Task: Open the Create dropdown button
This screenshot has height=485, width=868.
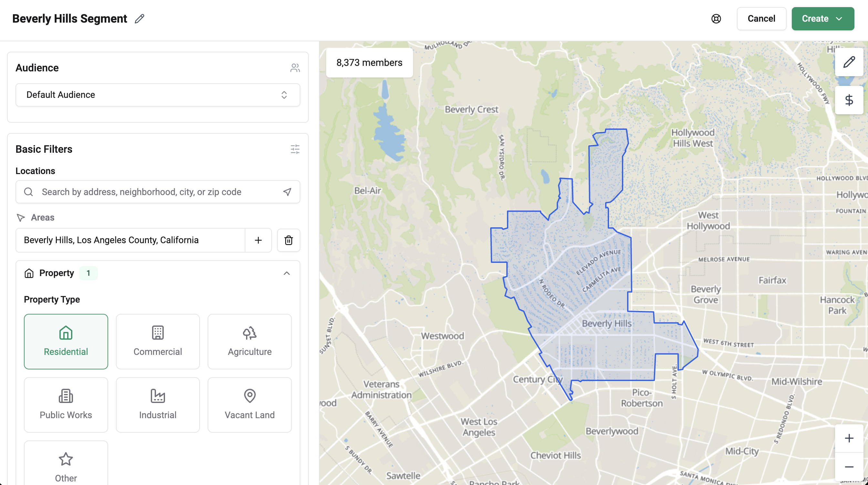Action: tap(822, 18)
